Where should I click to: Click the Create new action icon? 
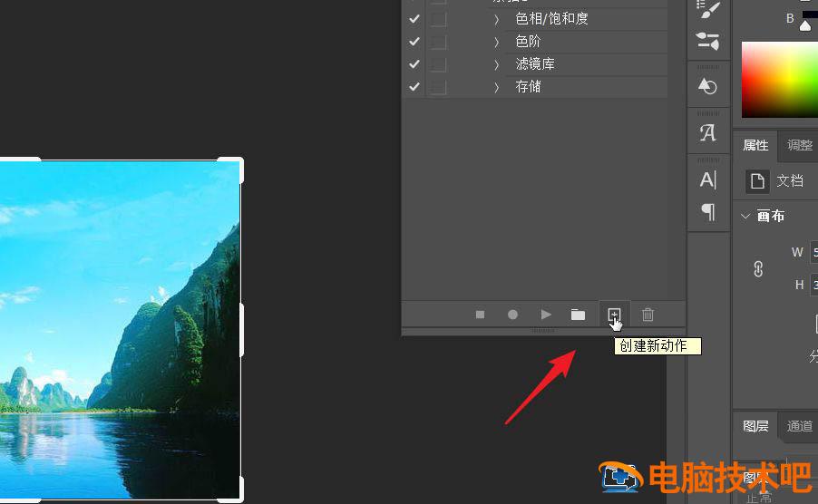click(x=614, y=315)
